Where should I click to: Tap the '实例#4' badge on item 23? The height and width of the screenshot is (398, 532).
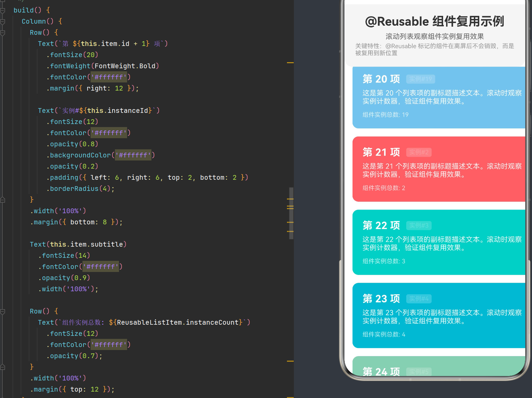click(419, 299)
